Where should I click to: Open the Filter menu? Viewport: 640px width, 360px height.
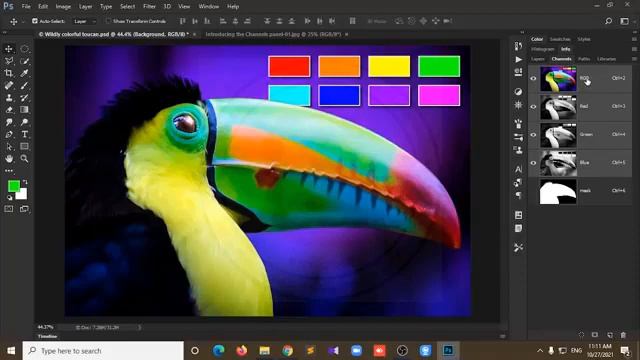149,7
